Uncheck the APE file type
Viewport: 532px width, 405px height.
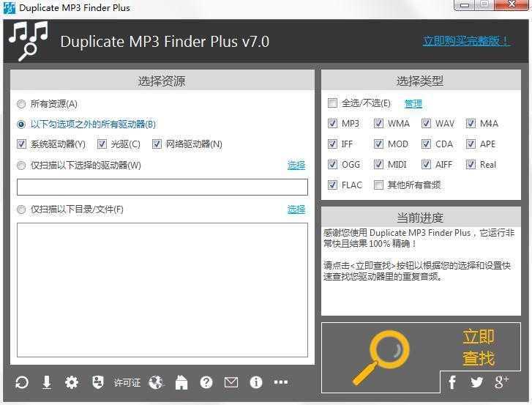click(x=471, y=144)
